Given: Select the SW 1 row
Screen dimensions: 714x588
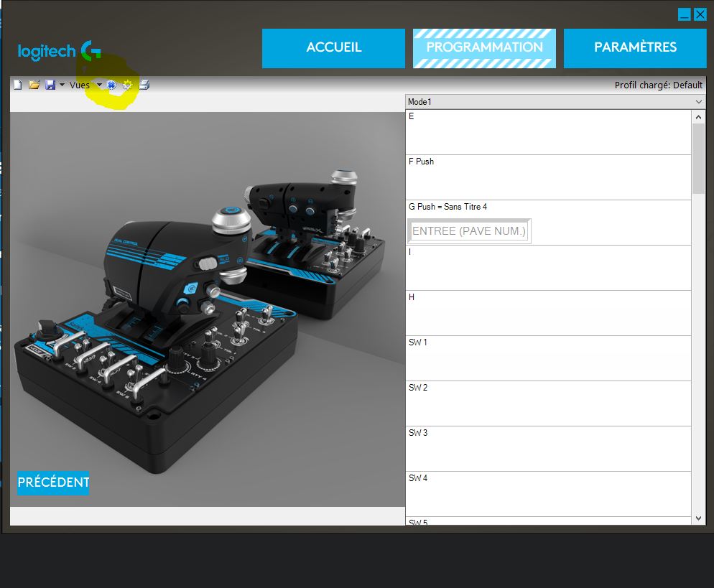Looking at the screenshot, I should (x=548, y=358).
